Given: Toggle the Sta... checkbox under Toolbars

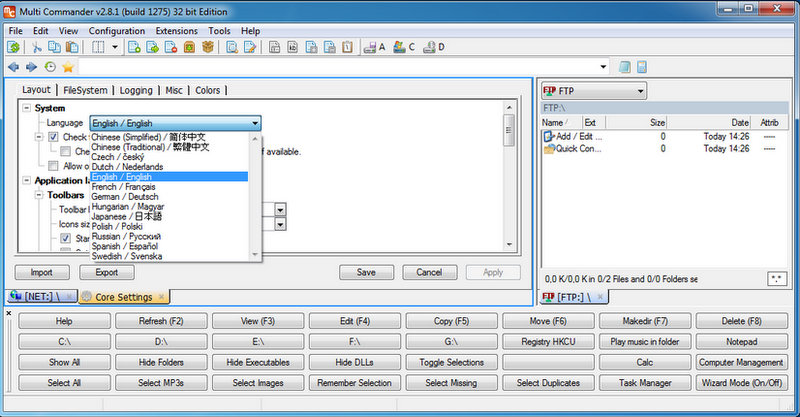Looking at the screenshot, I should (x=65, y=238).
